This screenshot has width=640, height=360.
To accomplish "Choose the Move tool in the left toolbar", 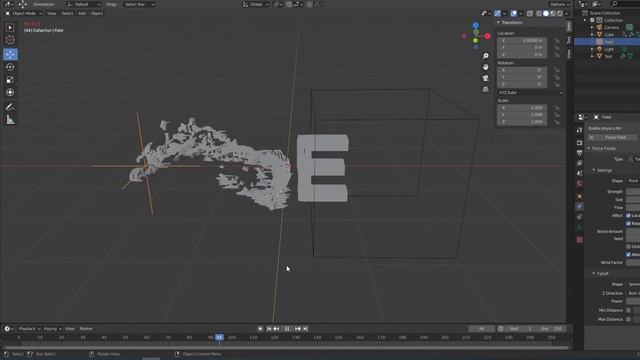I will tap(10, 54).
